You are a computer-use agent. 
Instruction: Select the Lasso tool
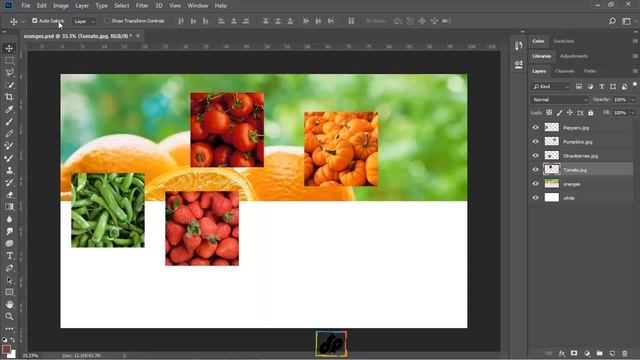tap(9, 73)
